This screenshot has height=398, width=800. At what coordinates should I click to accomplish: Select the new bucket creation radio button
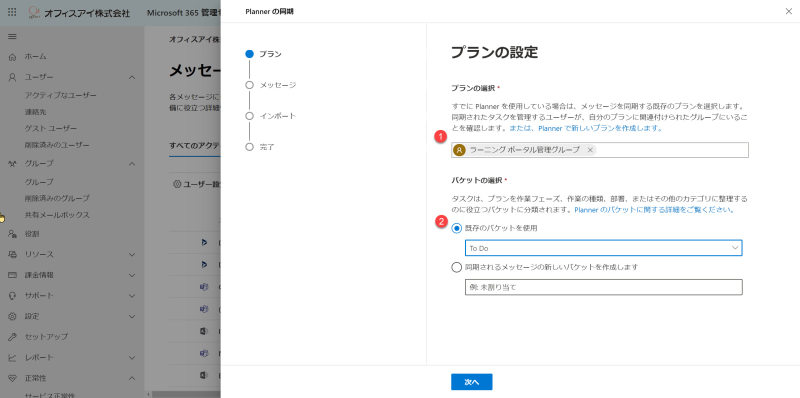[x=457, y=267]
